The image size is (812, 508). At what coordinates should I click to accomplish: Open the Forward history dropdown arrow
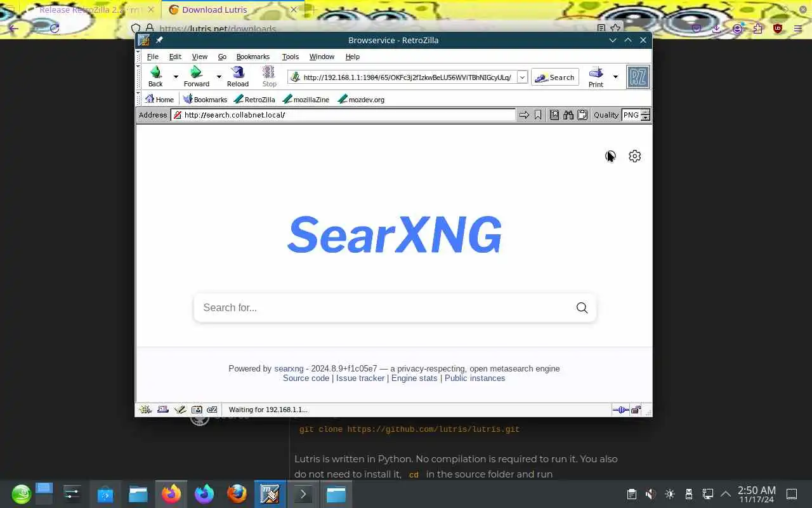pos(219,77)
